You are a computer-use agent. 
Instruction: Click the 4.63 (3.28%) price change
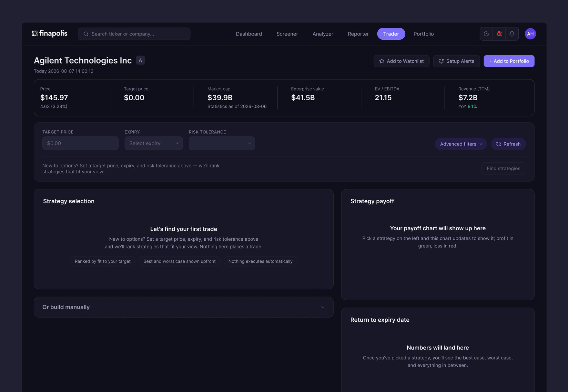pos(54,106)
